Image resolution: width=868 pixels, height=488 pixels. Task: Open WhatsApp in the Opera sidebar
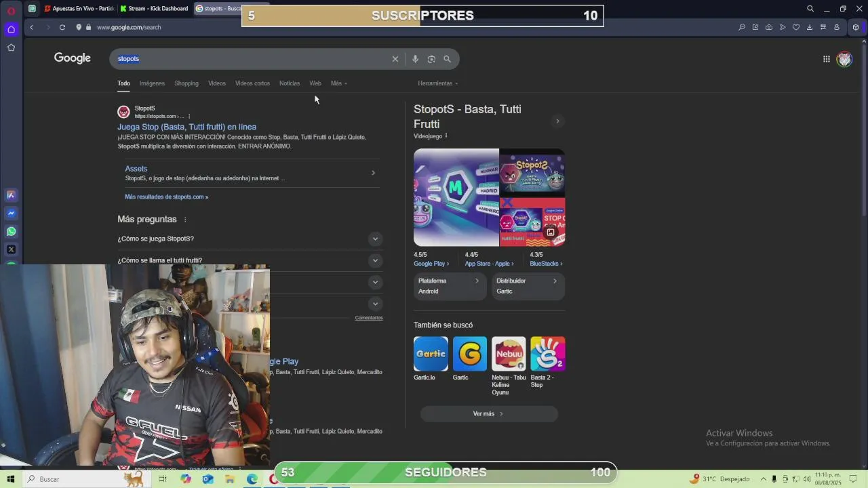click(11, 231)
